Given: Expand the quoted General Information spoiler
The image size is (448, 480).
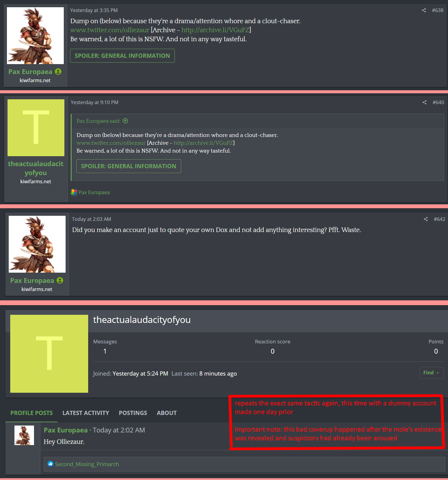Looking at the screenshot, I should pos(129,166).
